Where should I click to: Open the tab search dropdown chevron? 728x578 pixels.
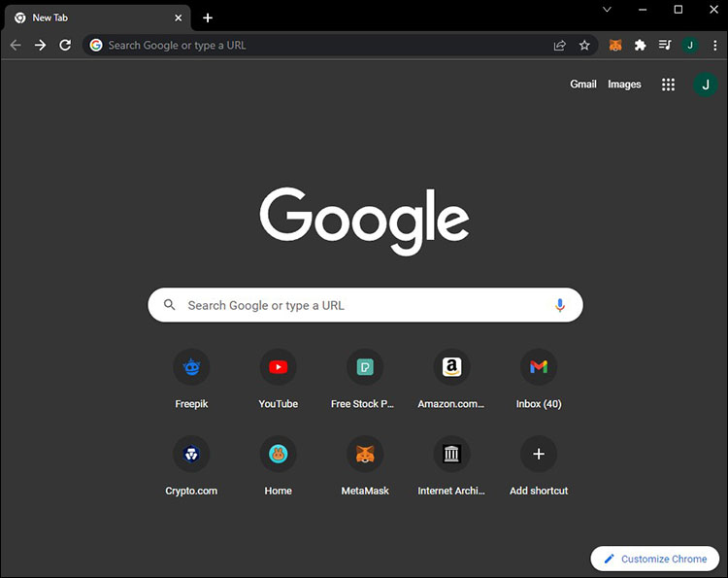(607, 10)
